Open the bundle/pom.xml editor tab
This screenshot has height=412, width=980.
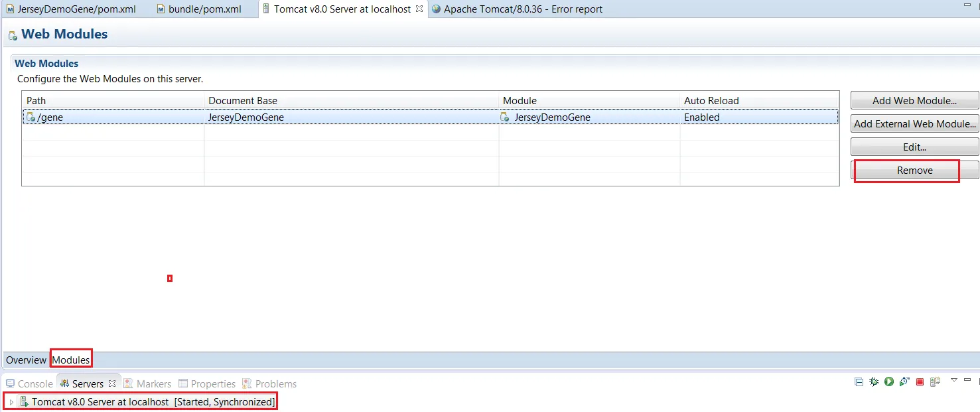(x=199, y=9)
